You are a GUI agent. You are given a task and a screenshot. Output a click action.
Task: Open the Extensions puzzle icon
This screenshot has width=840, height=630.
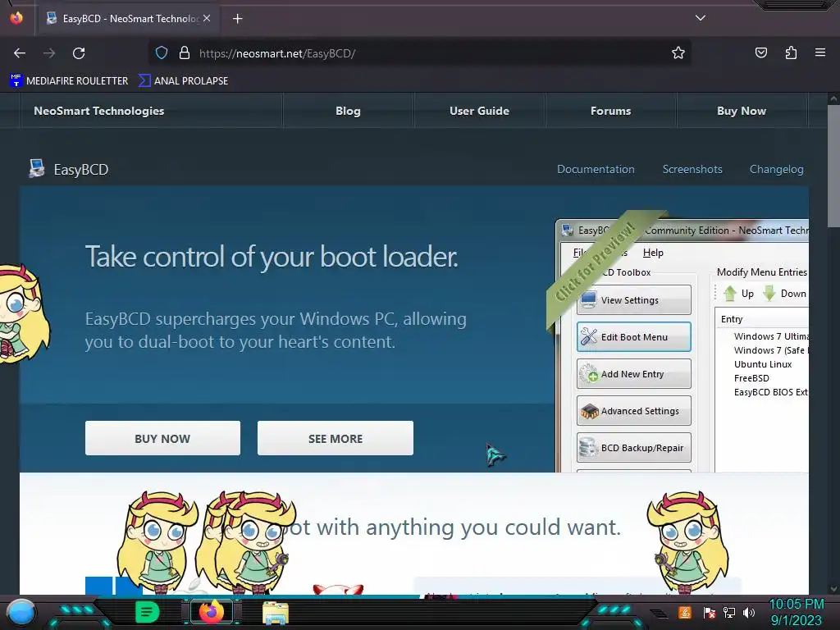791,52
